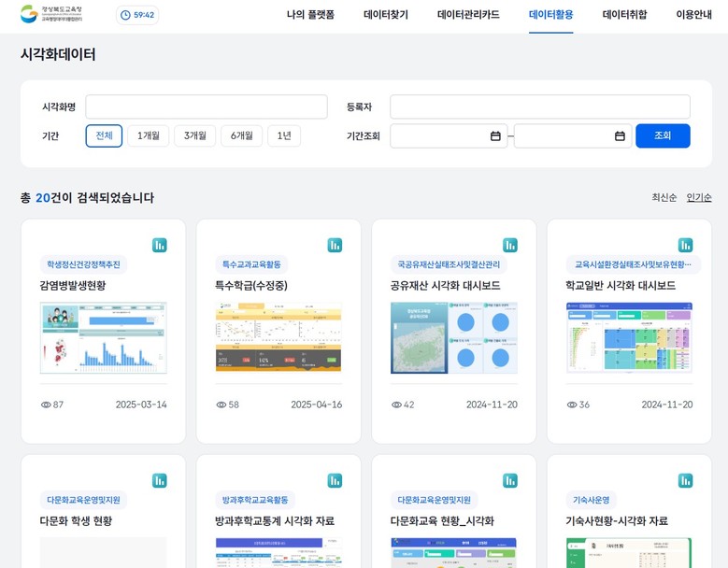
Task: Open end date calendar picker icon
Action: 620,136
